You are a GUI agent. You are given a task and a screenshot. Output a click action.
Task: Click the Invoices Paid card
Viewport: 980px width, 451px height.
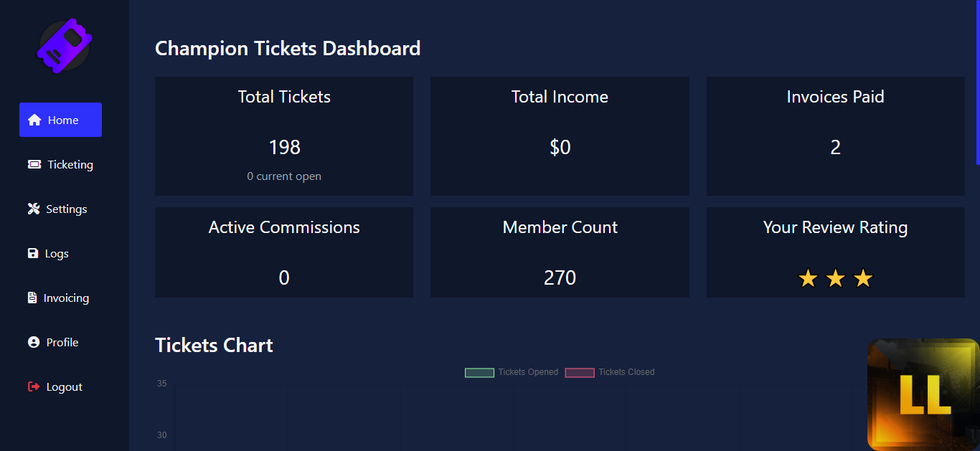click(835, 136)
